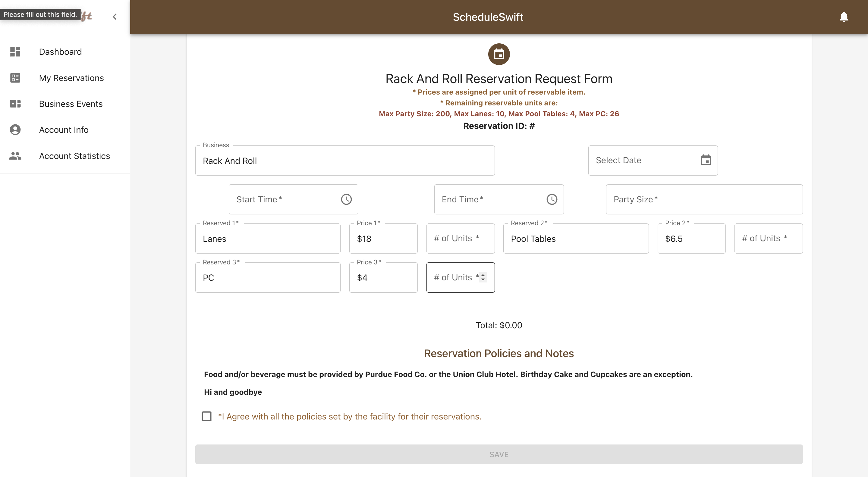Click the Pool Tables # of Units field

tap(768, 238)
